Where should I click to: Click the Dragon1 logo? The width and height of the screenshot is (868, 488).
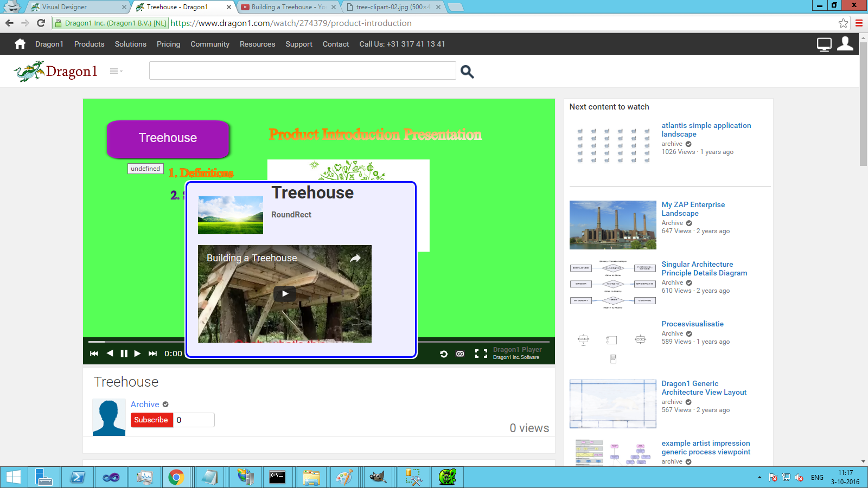tap(56, 71)
